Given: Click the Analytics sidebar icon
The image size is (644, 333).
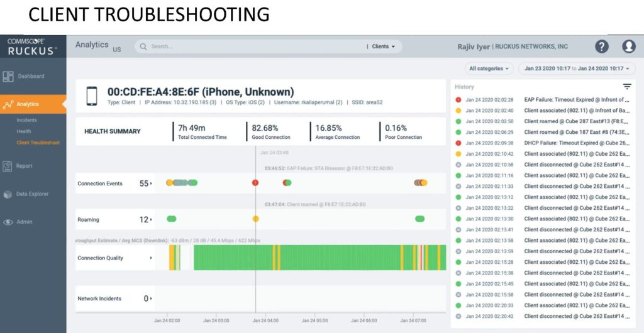Looking at the screenshot, I should (8, 104).
